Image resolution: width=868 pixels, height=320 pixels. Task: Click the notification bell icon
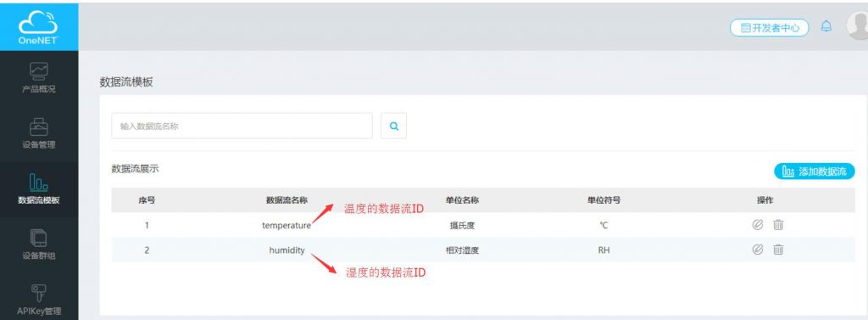pyautogui.click(x=826, y=26)
